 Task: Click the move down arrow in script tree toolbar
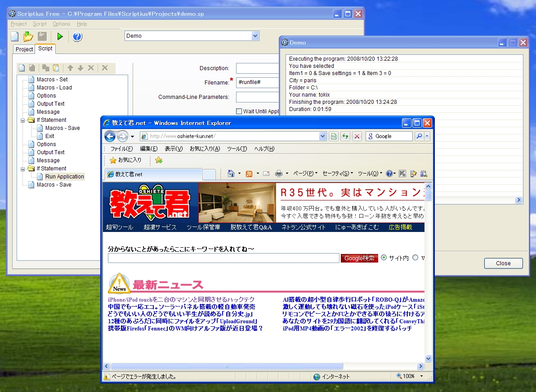80,68
